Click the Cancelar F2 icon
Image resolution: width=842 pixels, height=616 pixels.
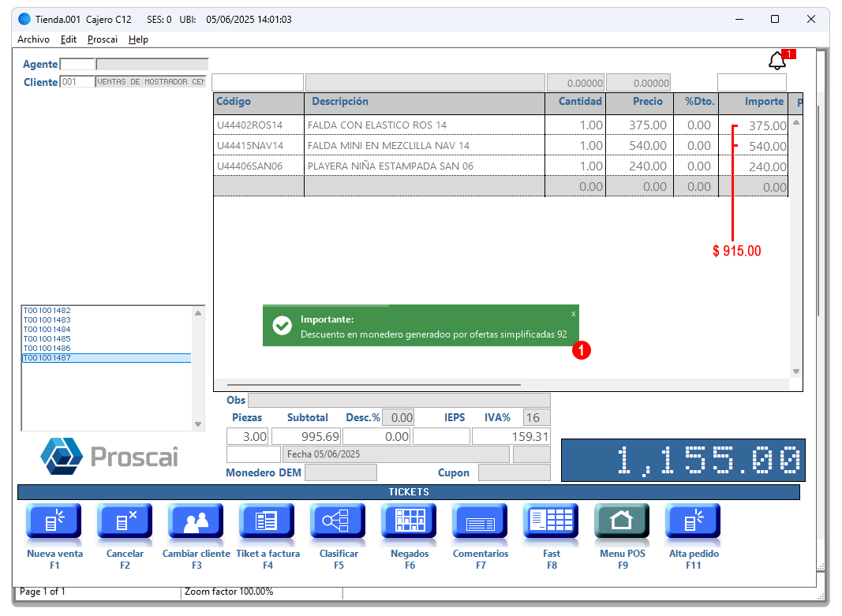125,521
